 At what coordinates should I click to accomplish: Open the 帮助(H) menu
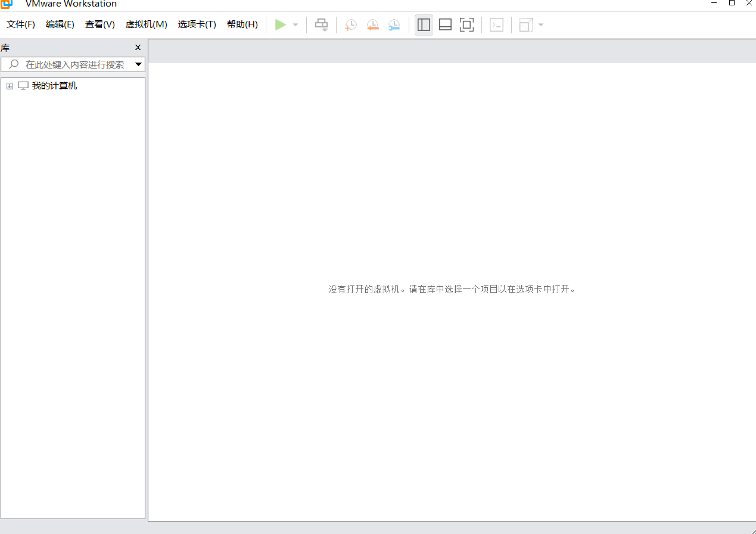[242, 24]
